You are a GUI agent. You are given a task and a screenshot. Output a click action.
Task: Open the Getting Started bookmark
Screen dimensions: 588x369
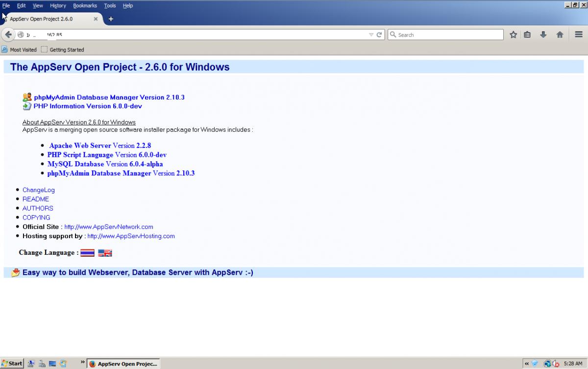(62, 49)
